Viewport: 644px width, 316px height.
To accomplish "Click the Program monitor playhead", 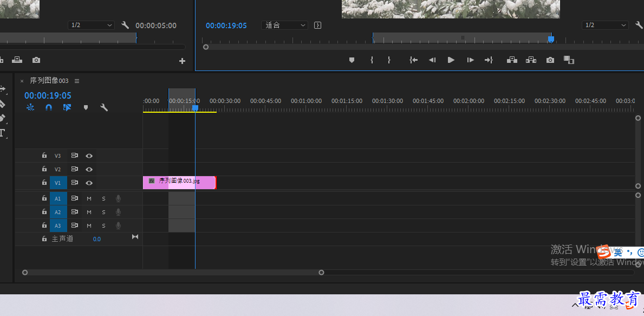I will pyautogui.click(x=551, y=39).
